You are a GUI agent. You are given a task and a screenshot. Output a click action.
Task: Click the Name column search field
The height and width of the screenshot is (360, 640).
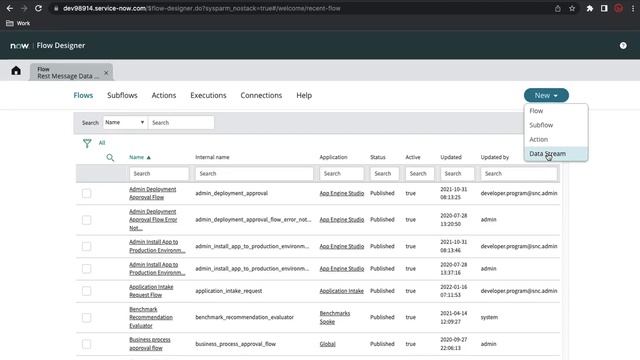click(x=159, y=174)
